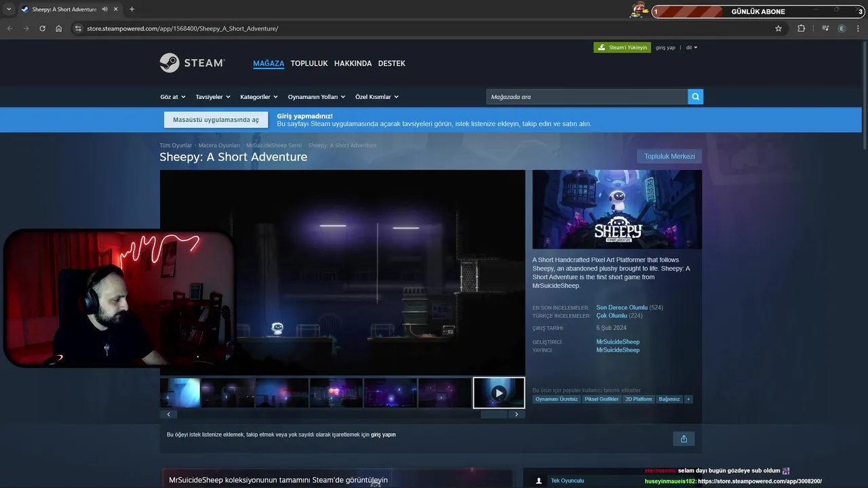Viewport: 868px width, 488px height.
Task: Select the Oynaması Ücretsiz tag
Action: pos(557,399)
